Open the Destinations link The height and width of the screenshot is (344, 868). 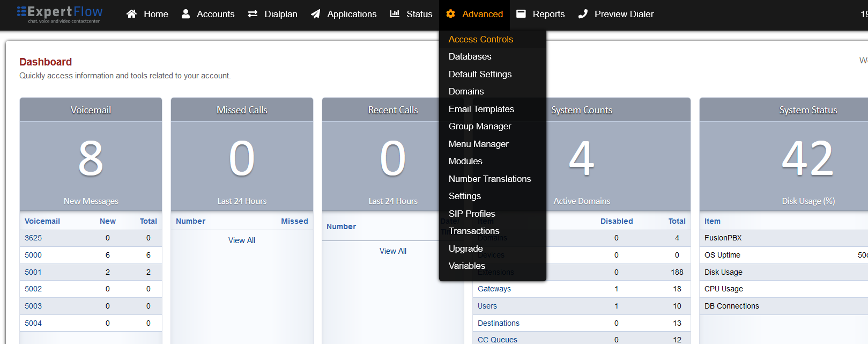coord(498,323)
